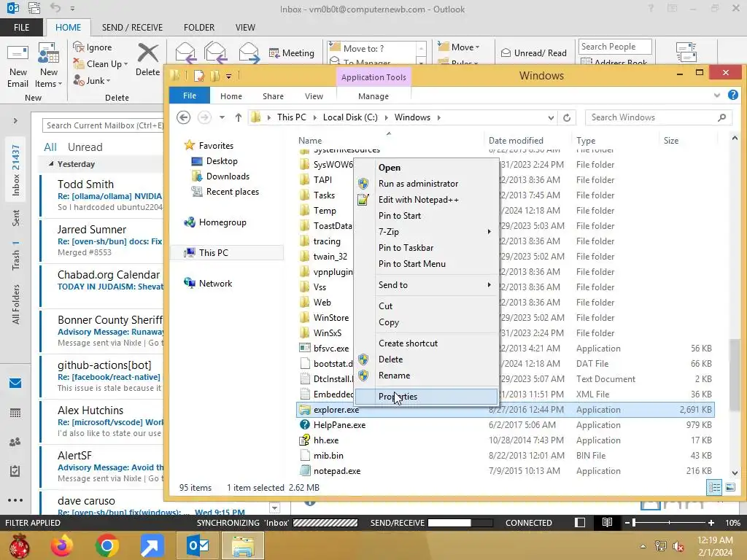Viewport: 747px width, 560px height.
Task: Expand the explorer ribbon chevron
Action: pyautogui.click(x=717, y=96)
